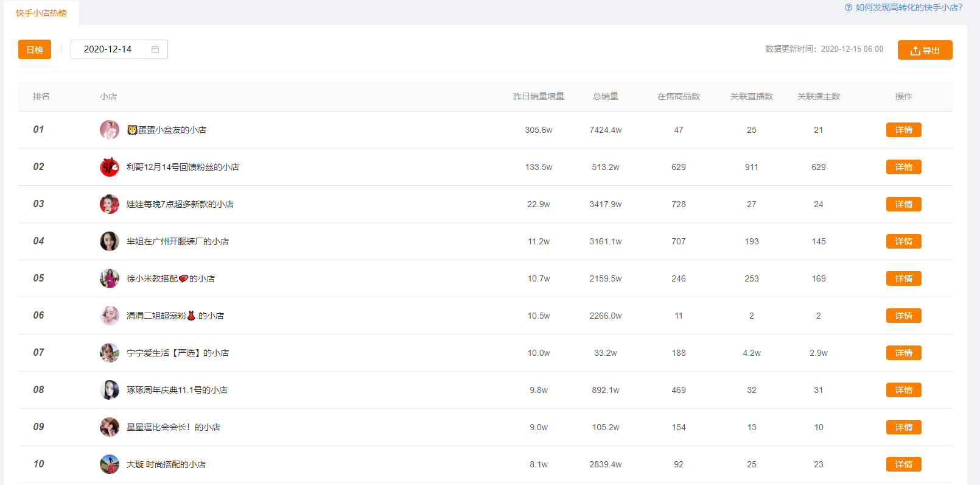Sort by 总销量 column header

click(606, 96)
